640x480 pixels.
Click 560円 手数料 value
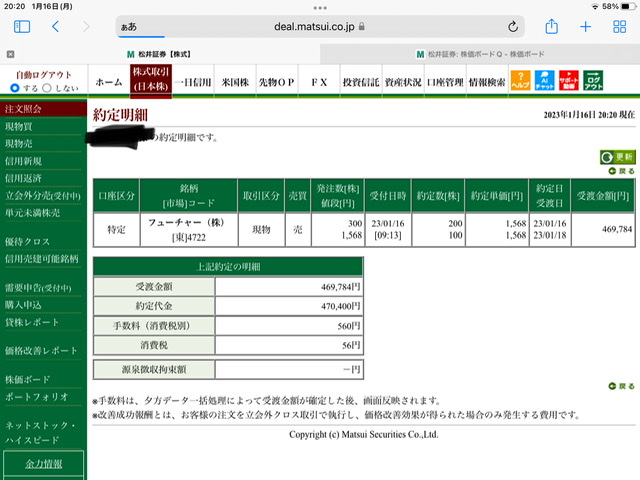click(349, 326)
